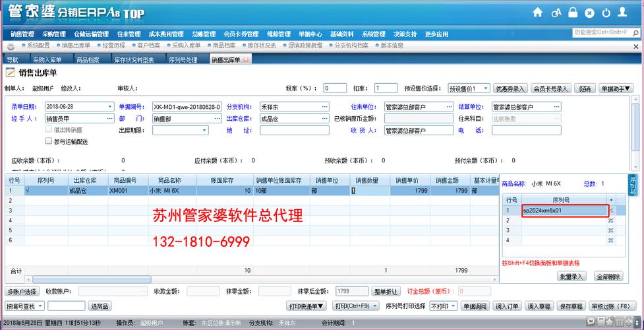Delete serial number row 2 via its icon
The image size is (644, 330).
point(611,220)
